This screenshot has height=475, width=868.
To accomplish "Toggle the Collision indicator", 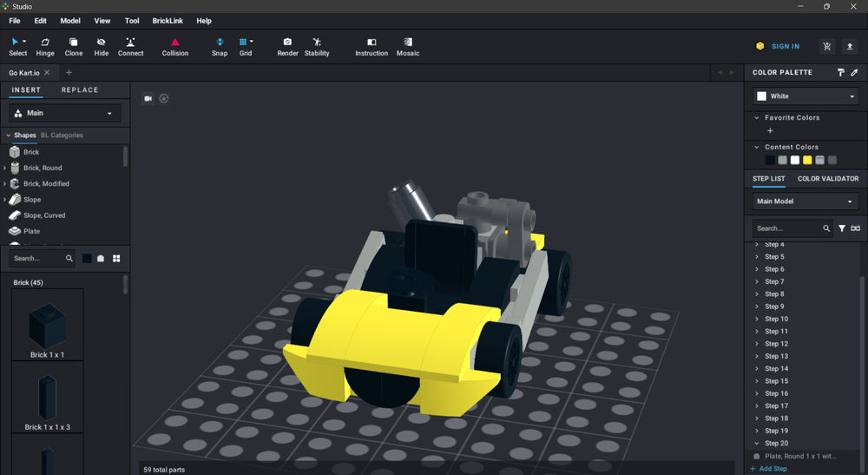I will coord(175,47).
